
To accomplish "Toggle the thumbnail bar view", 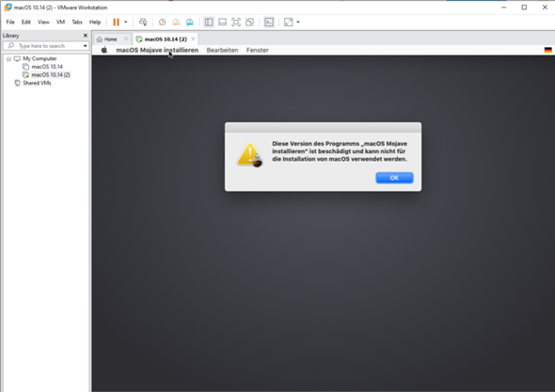I will tap(222, 22).
